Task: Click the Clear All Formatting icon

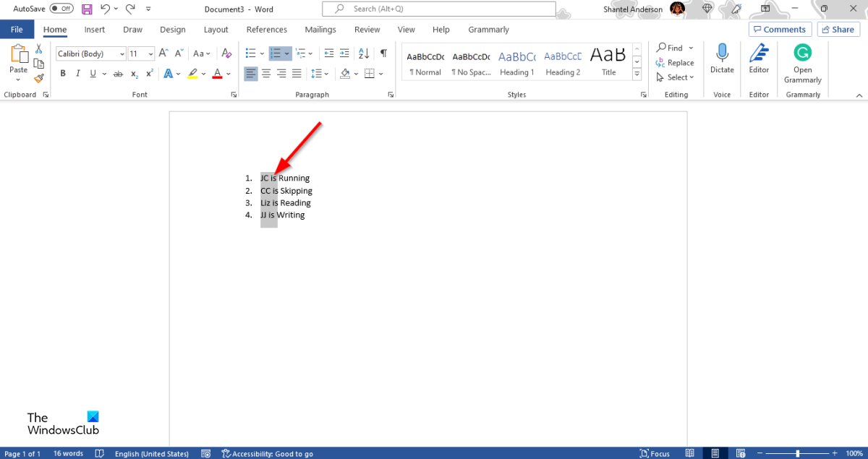Action: click(x=226, y=53)
